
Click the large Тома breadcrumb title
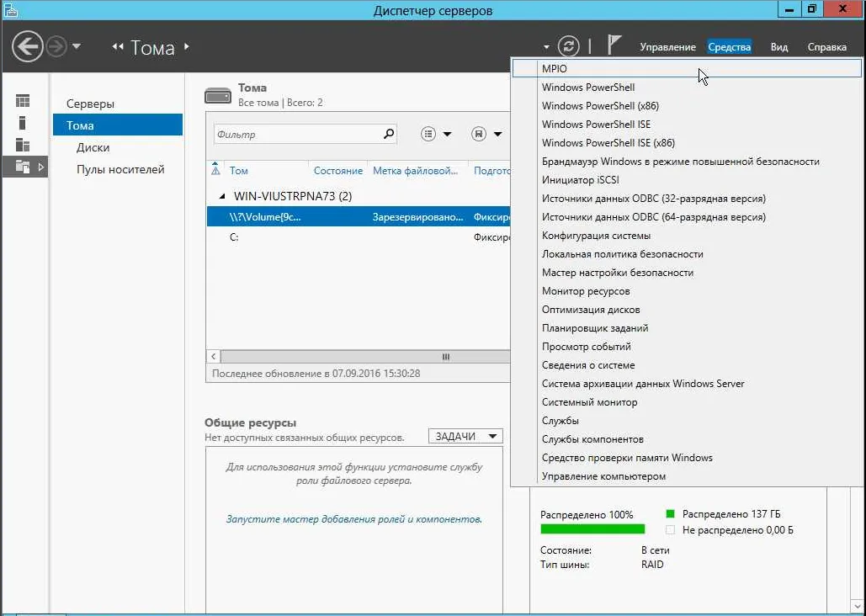tap(152, 47)
